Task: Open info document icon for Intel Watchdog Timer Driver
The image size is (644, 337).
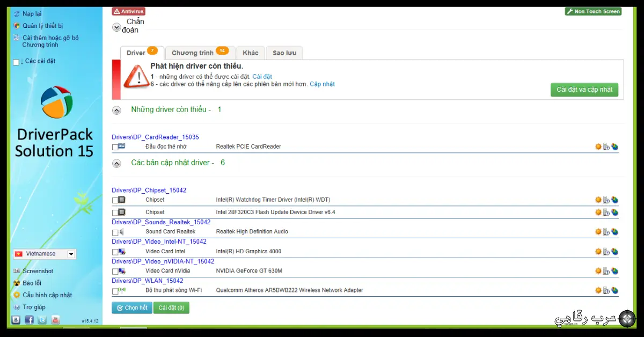Action: (606, 200)
